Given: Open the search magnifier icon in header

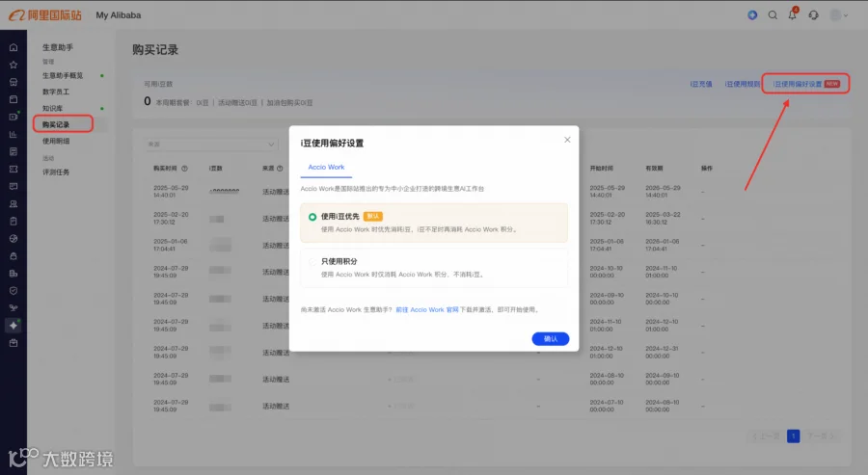Looking at the screenshot, I should pos(773,15).
